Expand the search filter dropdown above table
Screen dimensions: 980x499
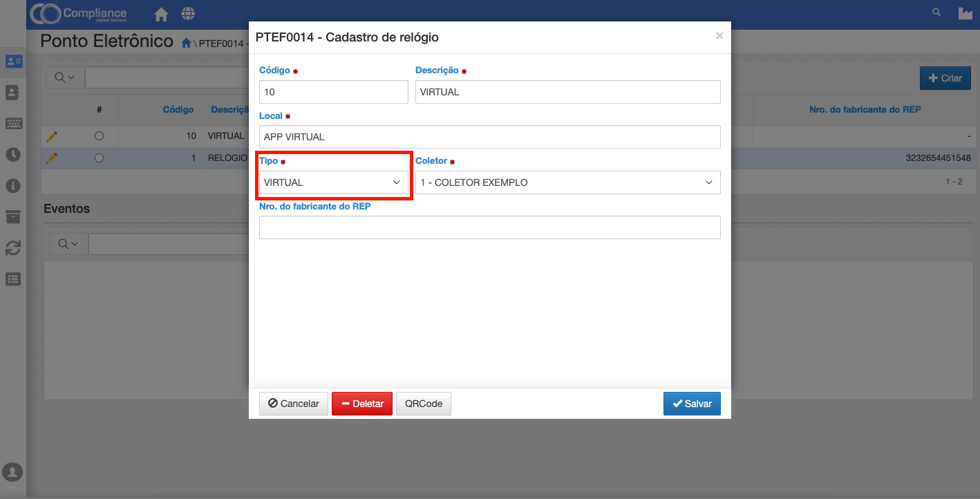click(65, 77)
